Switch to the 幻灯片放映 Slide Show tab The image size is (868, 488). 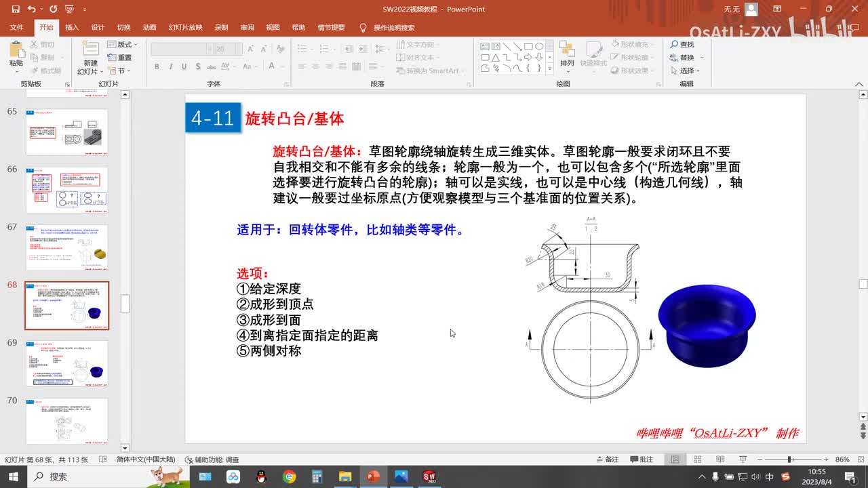(186, 28)
